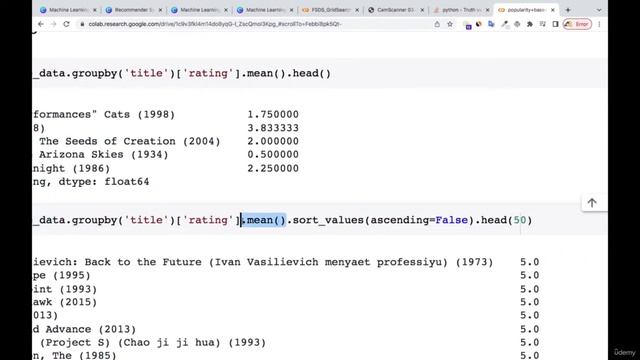The height and width of the screenshot is (360, 640).
Task: Click the 'd Advance (2013)' output row
Action: (x=84, y=329)
